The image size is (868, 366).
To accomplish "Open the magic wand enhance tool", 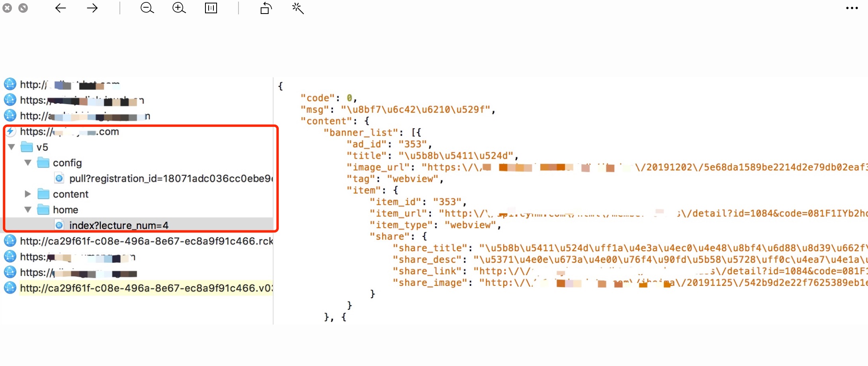I will coord(298,8).
